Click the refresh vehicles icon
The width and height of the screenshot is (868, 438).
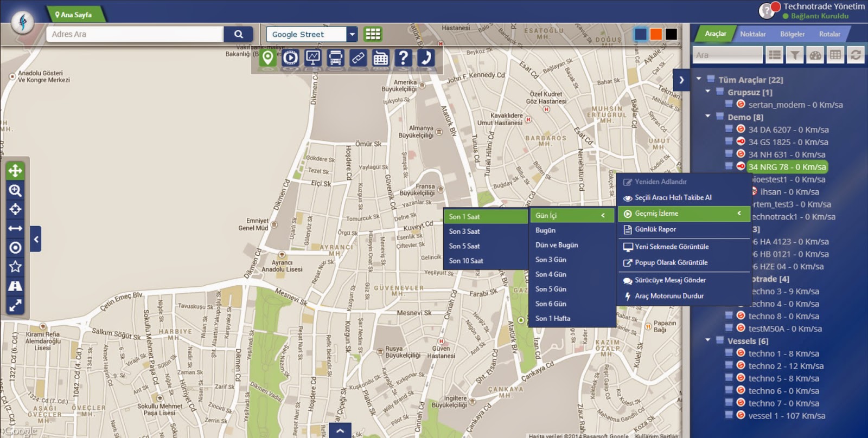[856, 55]
